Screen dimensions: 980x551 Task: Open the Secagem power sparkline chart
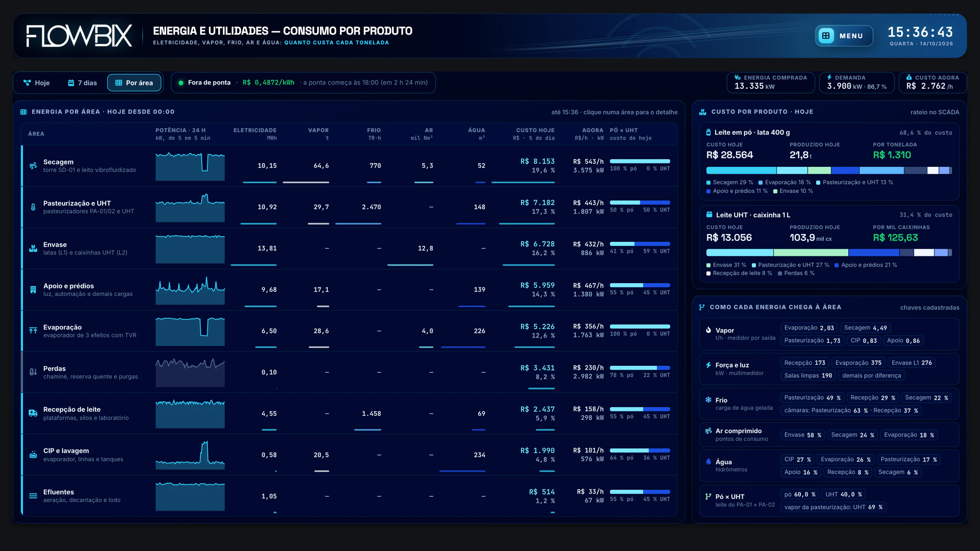click(190, 166)
